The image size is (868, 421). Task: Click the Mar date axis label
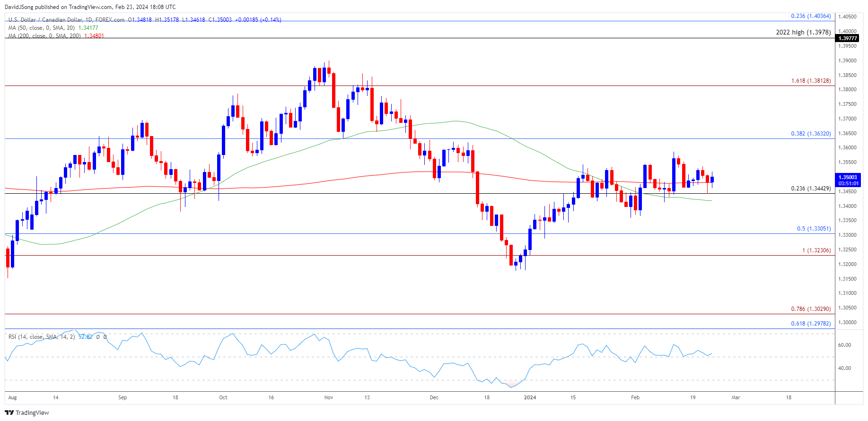[x=736, y=397]
